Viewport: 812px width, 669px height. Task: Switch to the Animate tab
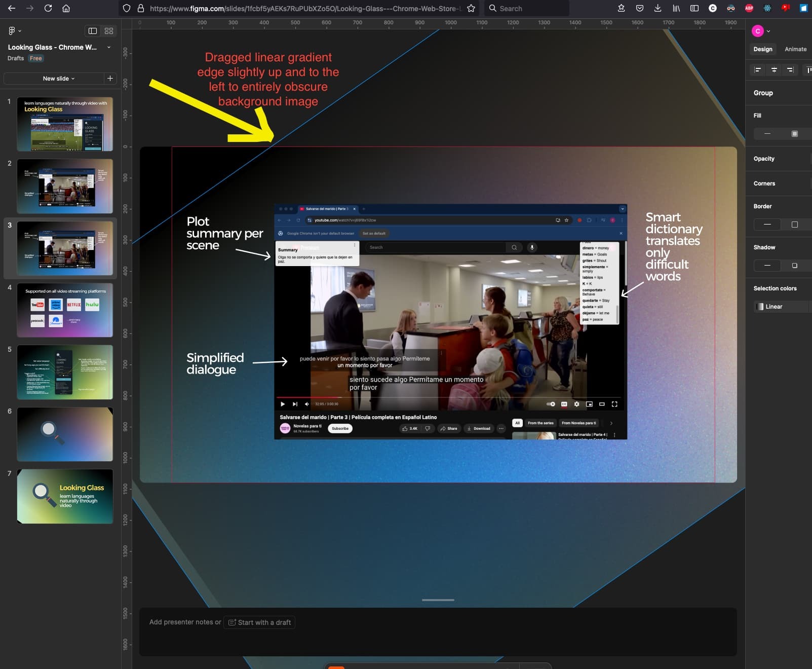point(795,49)
